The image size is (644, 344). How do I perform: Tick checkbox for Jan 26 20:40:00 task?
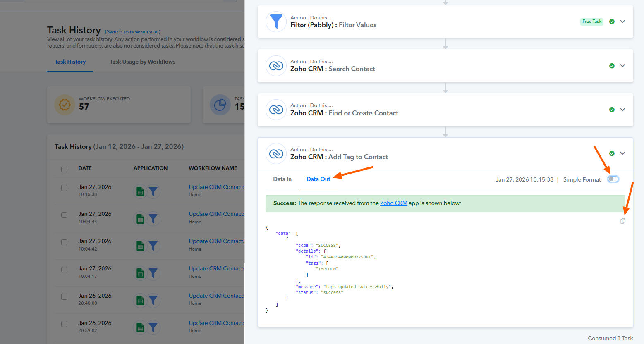click(x=64, y=296)
